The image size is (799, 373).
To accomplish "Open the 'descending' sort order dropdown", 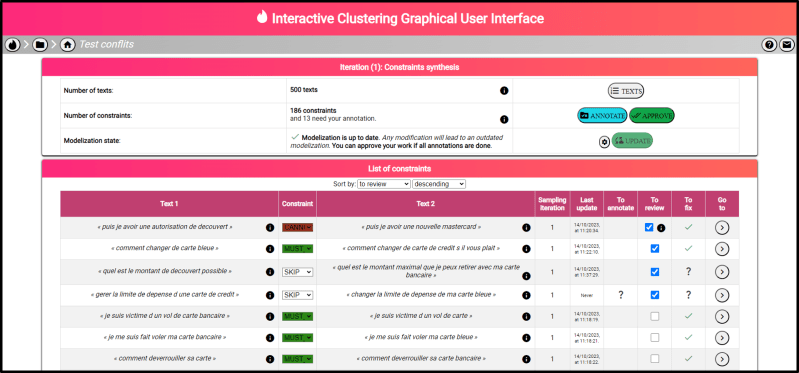I will click(x=439, y=184).
